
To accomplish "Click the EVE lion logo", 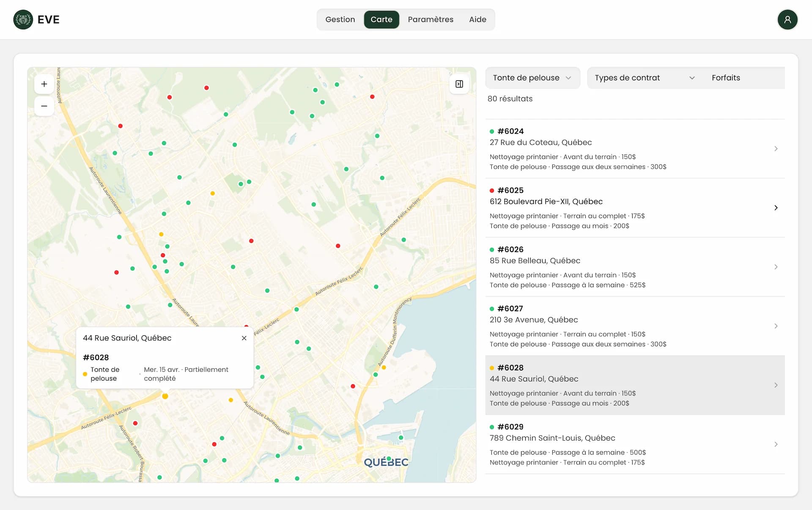I will click(x=23, y=19).
